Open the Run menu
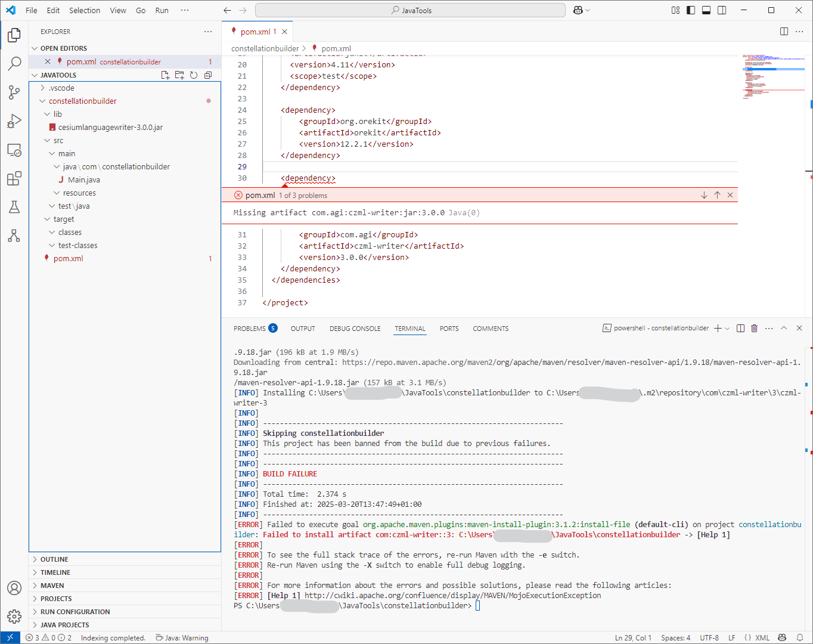The image size is (813, 644). 162,10
